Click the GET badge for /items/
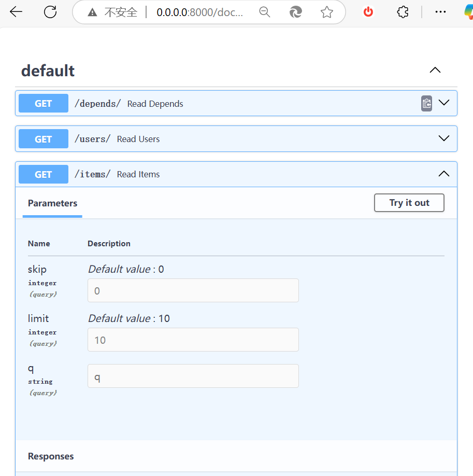473x476 pixels. click(x=44, y=174)
